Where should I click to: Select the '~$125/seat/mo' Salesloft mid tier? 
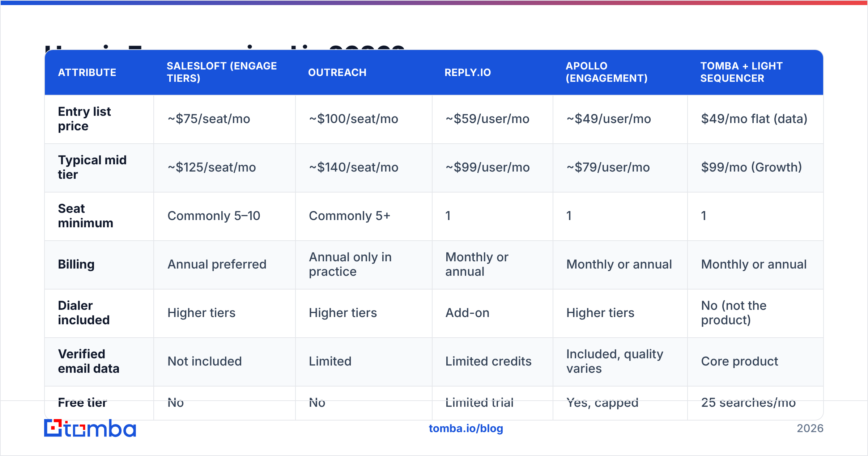[x=212, y=167]
